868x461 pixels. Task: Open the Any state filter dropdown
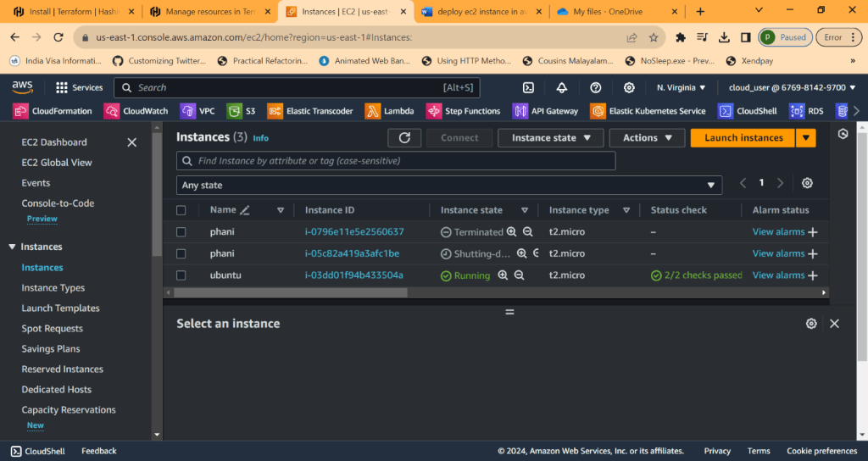(x=449, y=185)
